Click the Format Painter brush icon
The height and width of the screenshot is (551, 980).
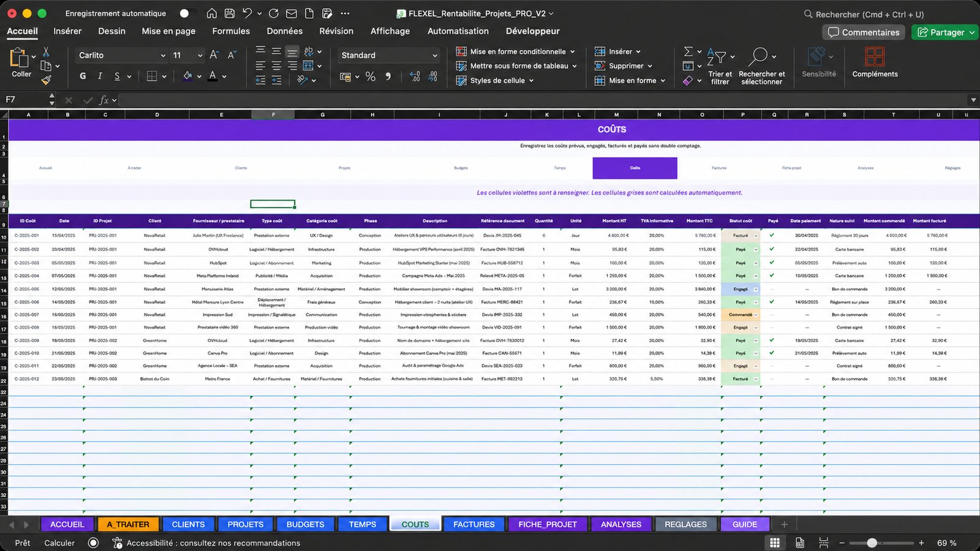(46, 80)
